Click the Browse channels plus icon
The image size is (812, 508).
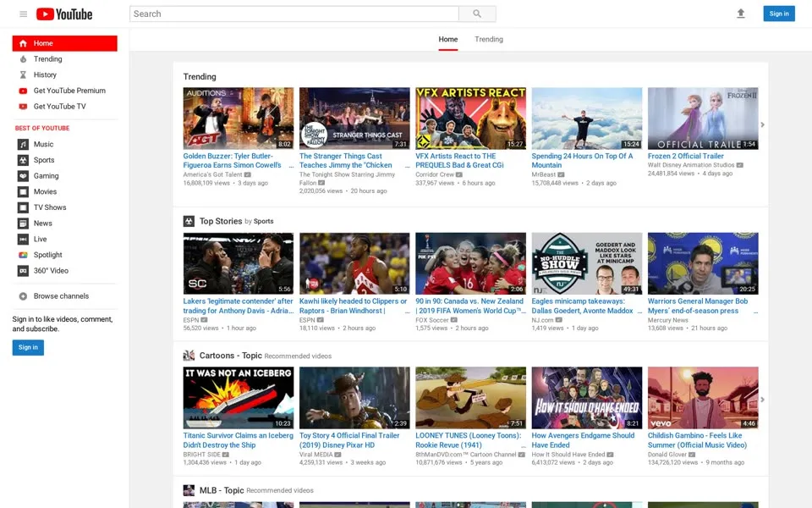(23, 296)
